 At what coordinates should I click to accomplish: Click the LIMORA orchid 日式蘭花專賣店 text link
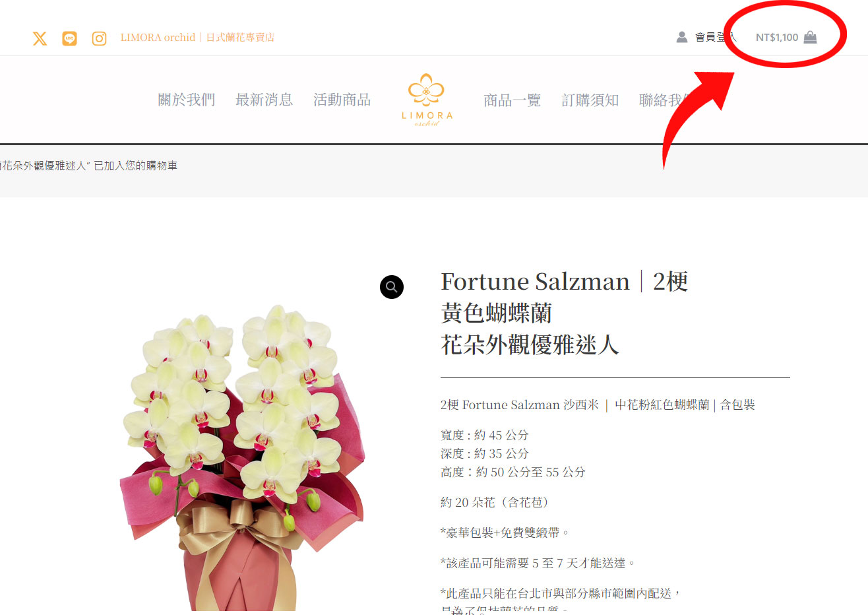click(197, 38)
